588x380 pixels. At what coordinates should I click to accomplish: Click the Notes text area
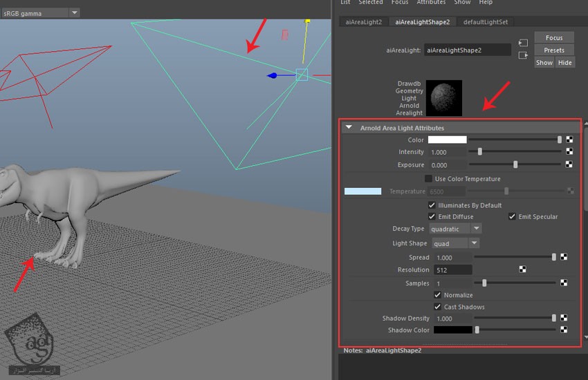point(461,366)
